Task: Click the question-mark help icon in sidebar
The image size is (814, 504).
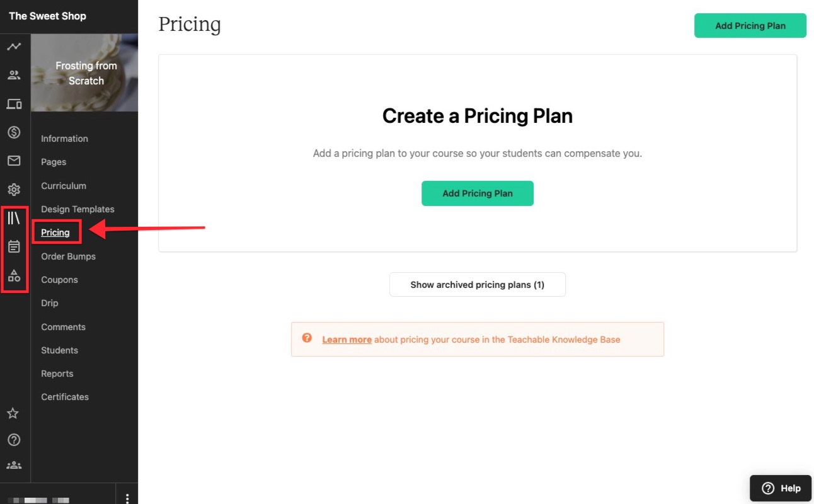Action: click(x=13, y=440)
